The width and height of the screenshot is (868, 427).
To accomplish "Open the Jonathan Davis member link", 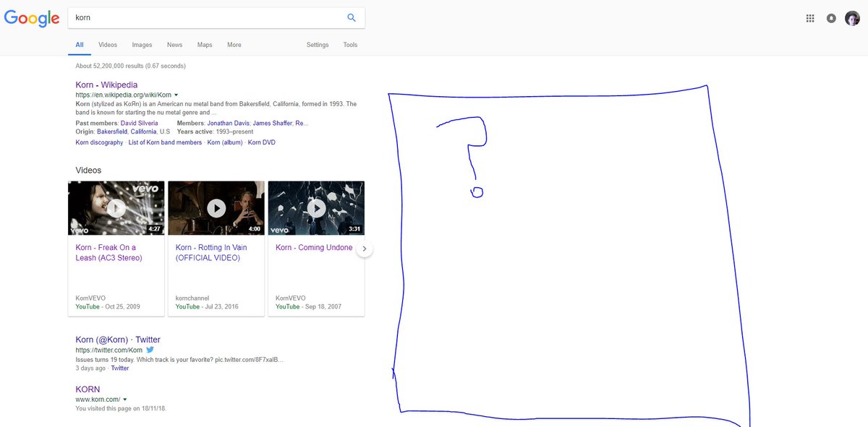I will (229, 123).
